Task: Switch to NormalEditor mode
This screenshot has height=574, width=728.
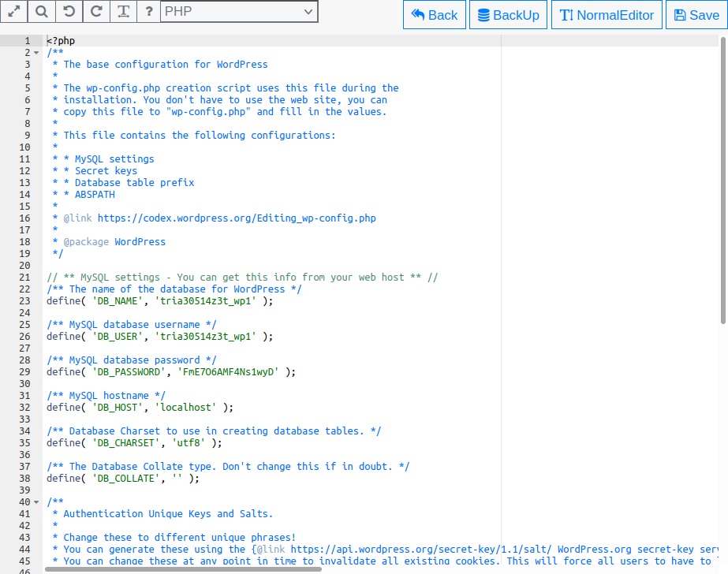Action: (607, 15)
